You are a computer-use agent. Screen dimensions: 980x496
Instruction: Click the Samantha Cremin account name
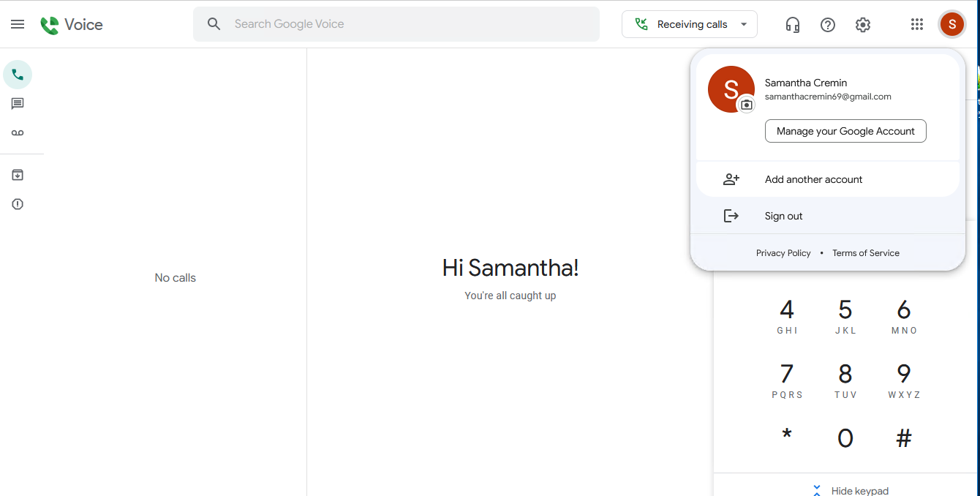click(806, 83)
